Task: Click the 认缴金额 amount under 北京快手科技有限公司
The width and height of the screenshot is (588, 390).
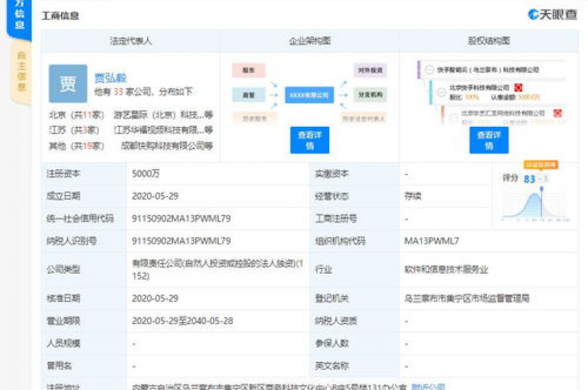Action: pos(529,97)
